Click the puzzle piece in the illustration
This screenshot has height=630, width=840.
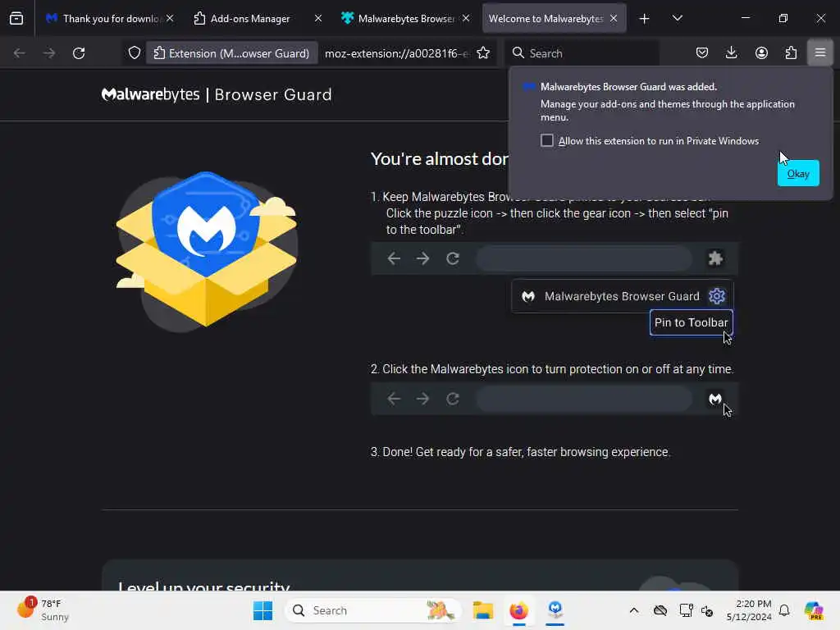[x=715, y=258]
